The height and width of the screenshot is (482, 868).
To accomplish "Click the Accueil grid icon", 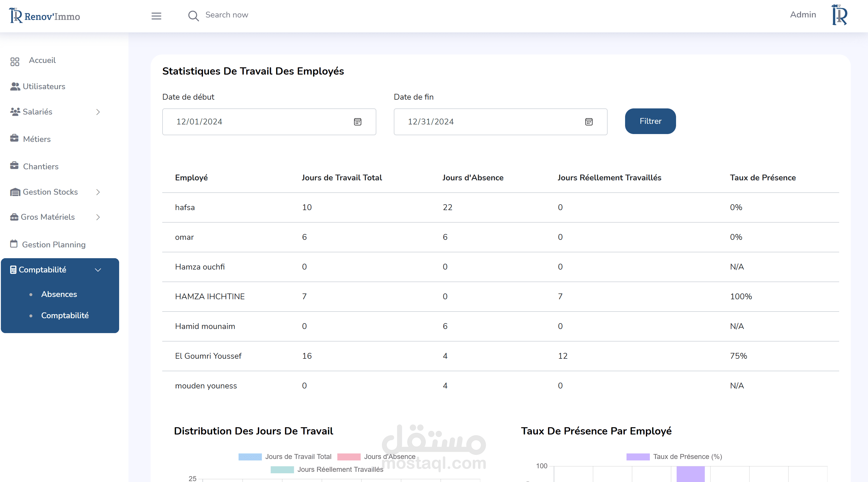I will pyautogui.click(x=15, y=61).
